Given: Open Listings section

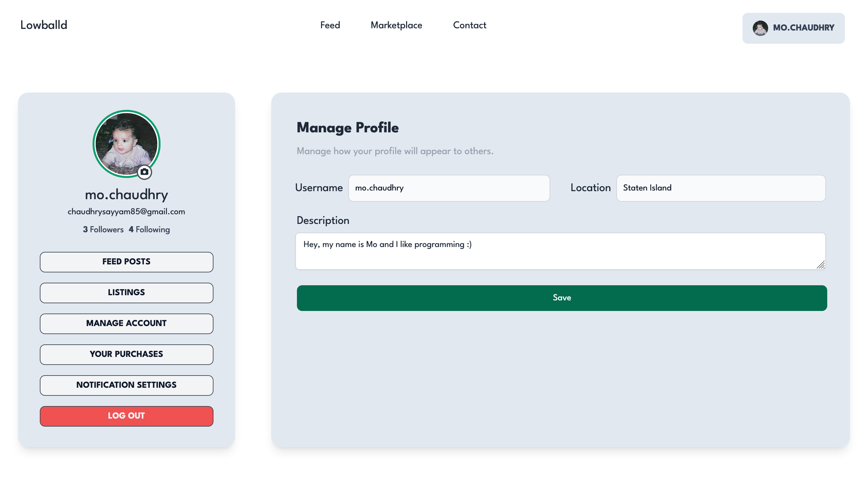Looking at the screenshot, I should tap(126, 292).
